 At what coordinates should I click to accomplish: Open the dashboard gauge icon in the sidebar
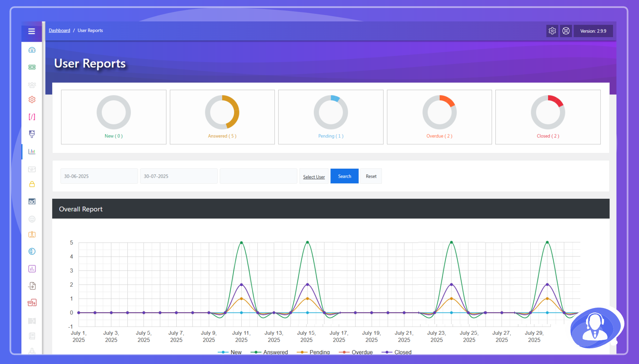tap(32, 50)
